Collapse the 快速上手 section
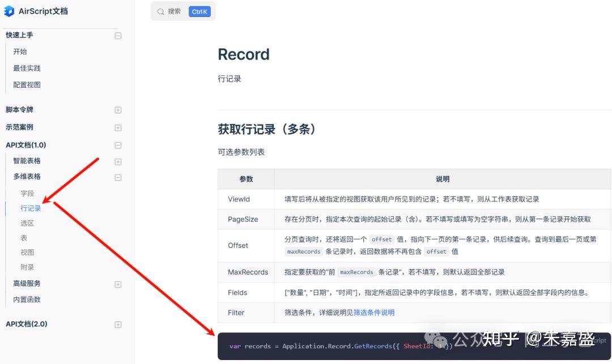Screen dimensions: 612x364 (x=118, y=36)
